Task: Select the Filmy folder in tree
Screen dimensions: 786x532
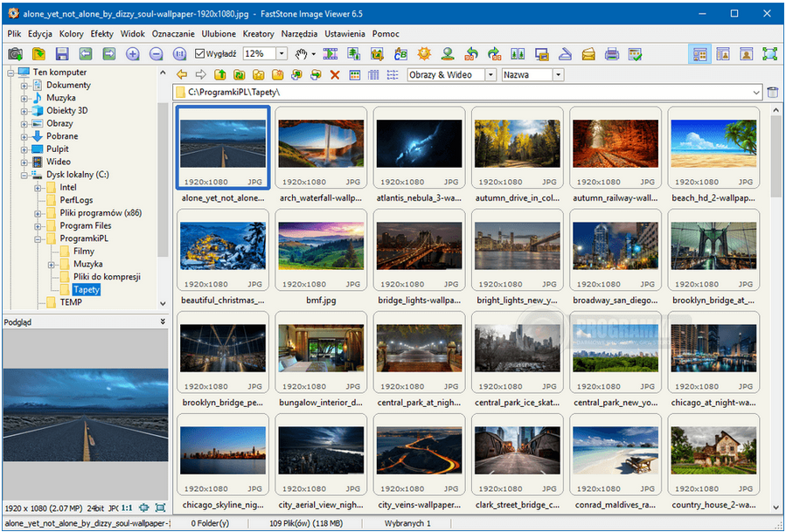Action: tap(84, 252)
